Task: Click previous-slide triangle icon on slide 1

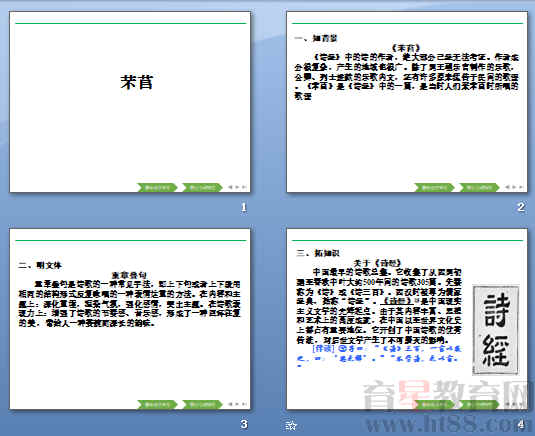Action: tap(230, 187)
